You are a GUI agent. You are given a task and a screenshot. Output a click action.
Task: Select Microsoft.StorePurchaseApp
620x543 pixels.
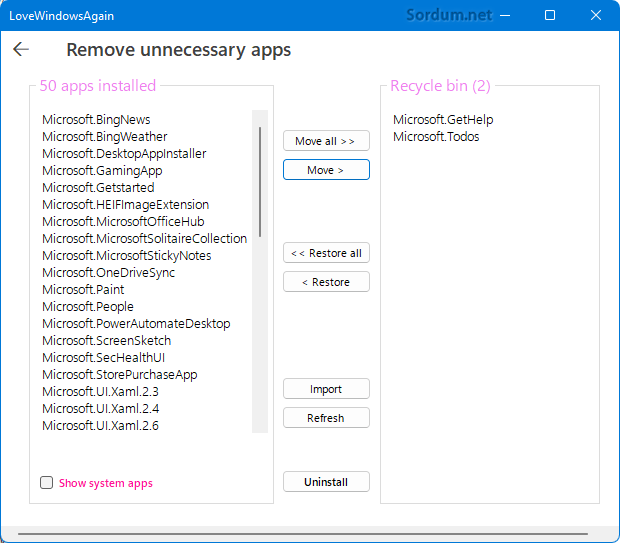click(119, 375)
